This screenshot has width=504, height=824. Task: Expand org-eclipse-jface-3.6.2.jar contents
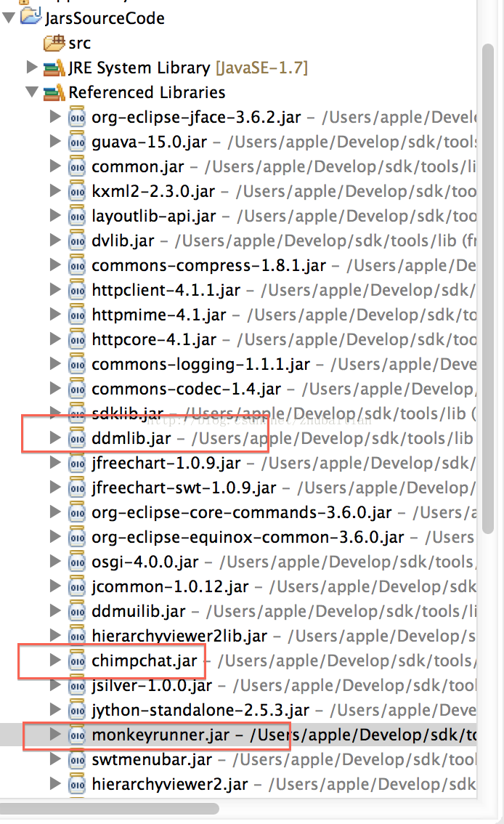point(55,116)
